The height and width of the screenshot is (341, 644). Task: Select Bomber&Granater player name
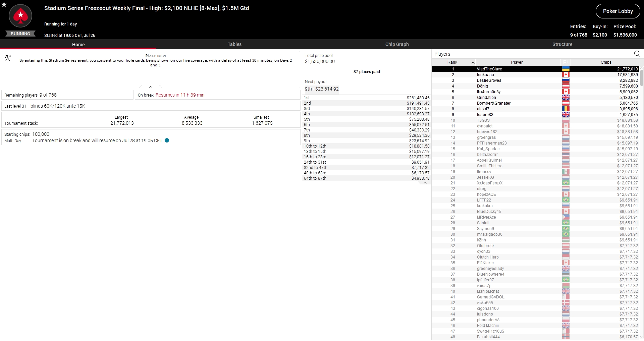click(x=494, y=103)
